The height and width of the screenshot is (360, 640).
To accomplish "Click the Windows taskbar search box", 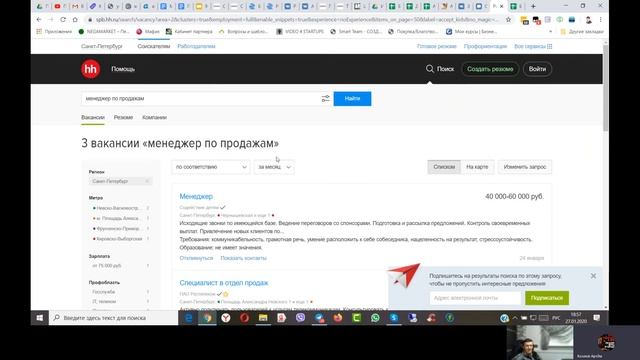I will [x=113, y=318].
